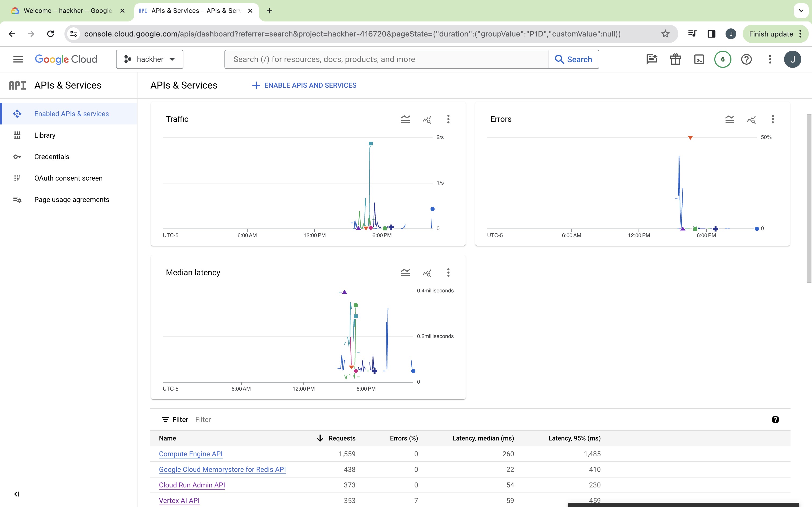Open Median latency chart more options menu
The height and width of the screenshot is (507, 812).
click(x=448, y=273)
